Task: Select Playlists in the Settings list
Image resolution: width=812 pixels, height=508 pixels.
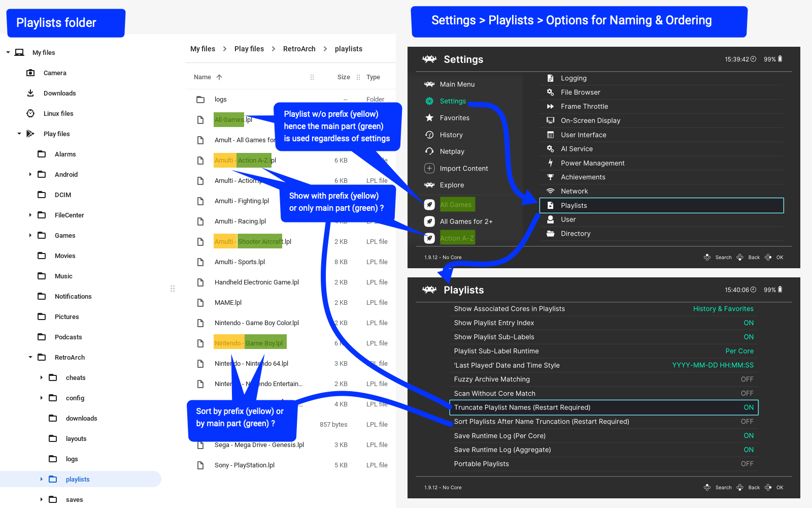Action: tap(661, 205)
